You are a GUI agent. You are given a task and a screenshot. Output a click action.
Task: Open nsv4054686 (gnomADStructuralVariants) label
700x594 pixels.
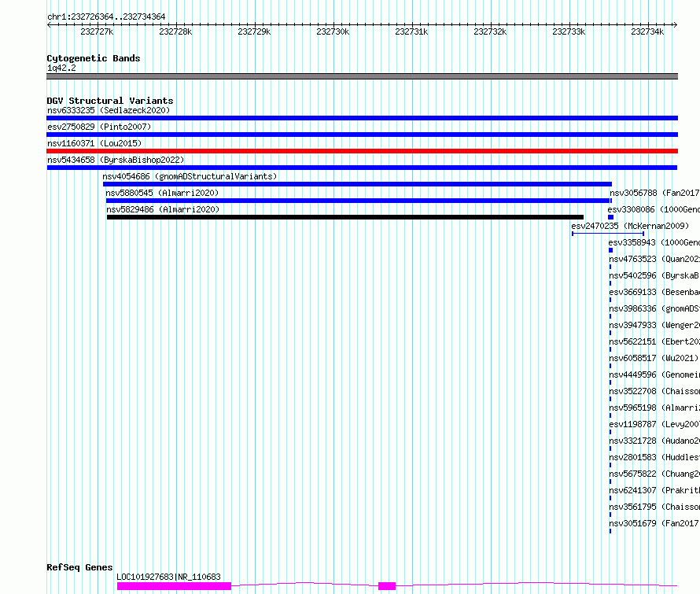pyautogui.click(x=190, y=176)
